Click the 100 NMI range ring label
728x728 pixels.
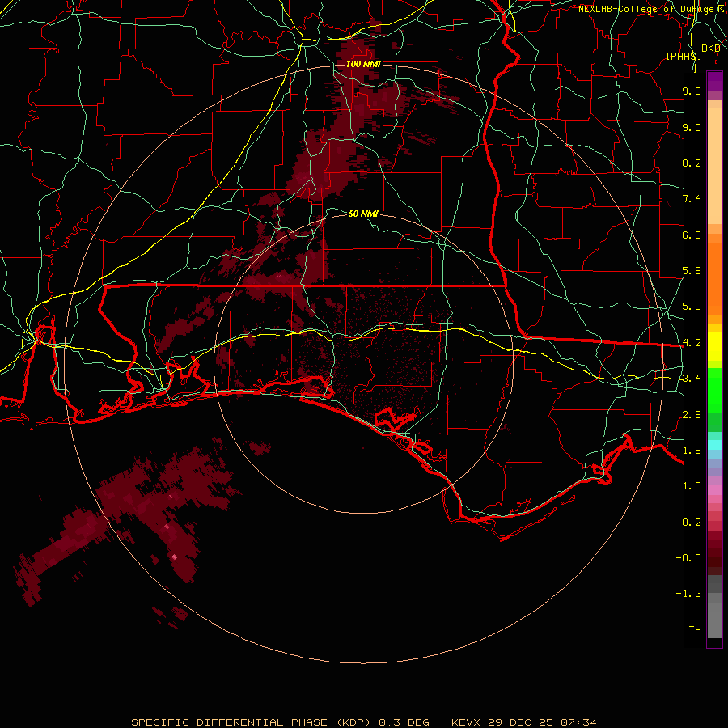point(363,64)
